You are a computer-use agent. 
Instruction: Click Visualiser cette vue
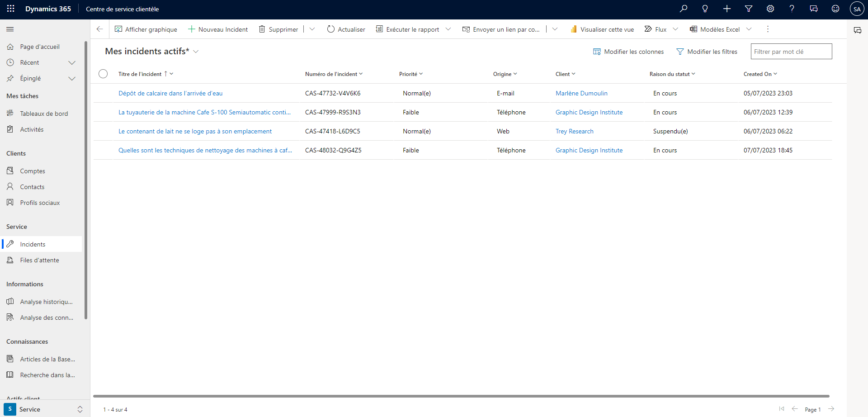(x=602, y=29)
